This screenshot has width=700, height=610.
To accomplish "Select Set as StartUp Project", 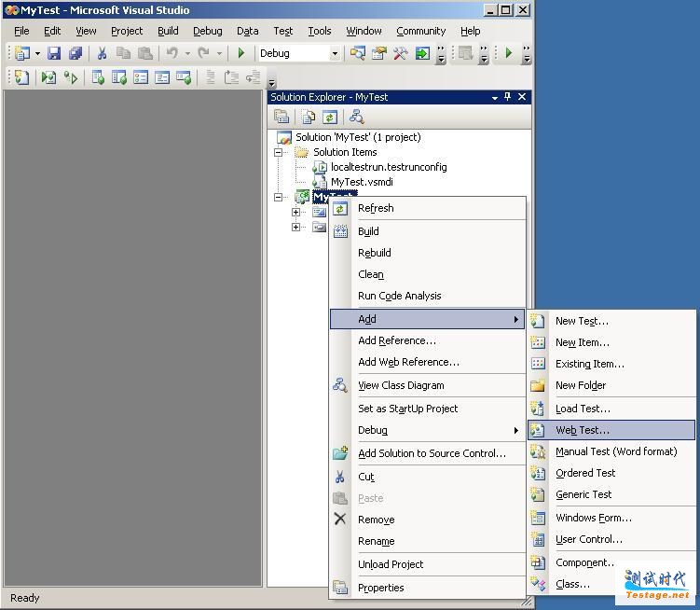I will pyautogui.click(x=407, y=409).
